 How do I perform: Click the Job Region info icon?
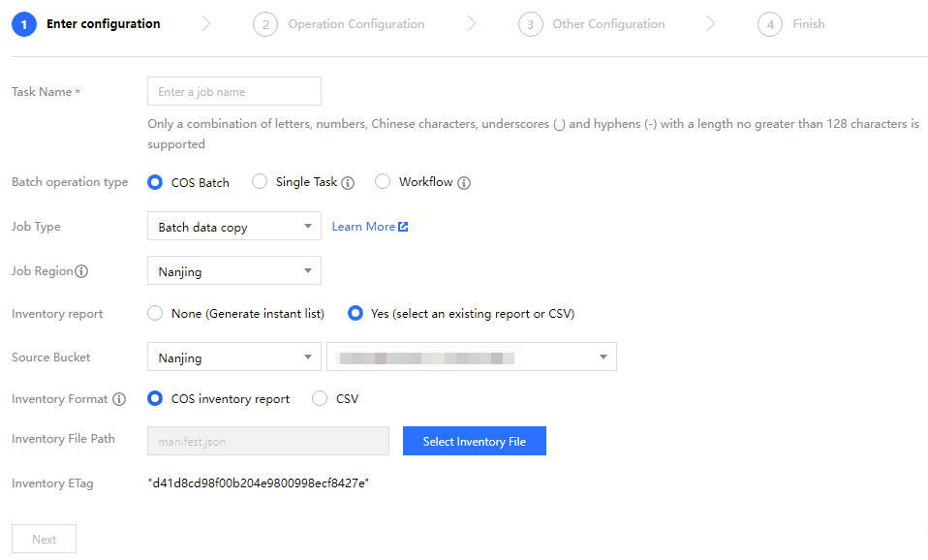click(81, 271)
